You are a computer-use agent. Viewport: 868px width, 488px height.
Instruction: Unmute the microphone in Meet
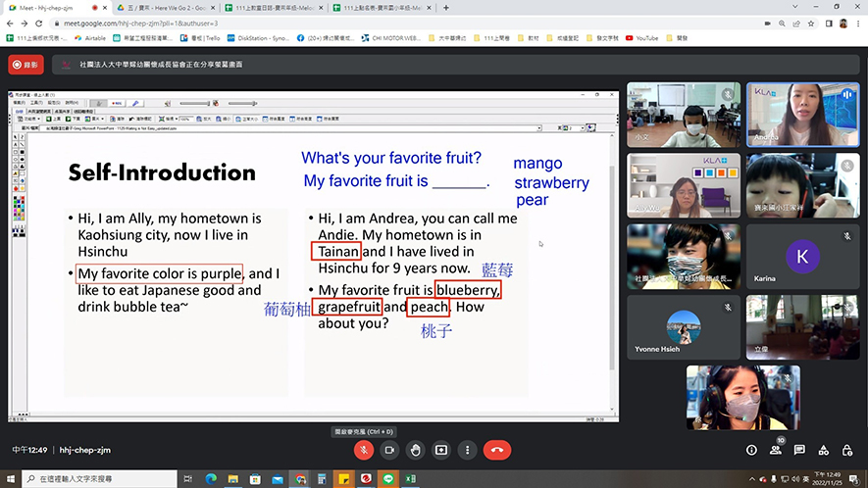pos(363,450)
